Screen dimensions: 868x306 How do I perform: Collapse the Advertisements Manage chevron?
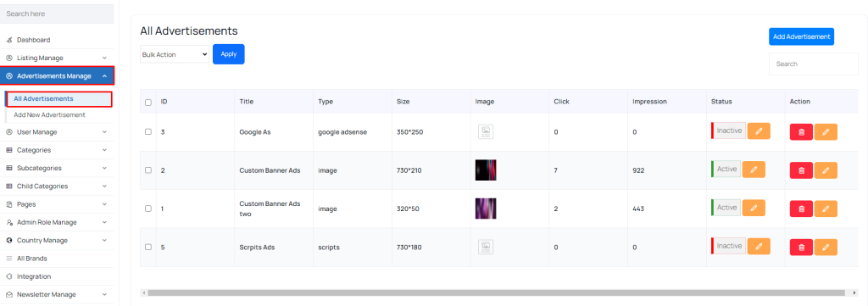(104, 75)
